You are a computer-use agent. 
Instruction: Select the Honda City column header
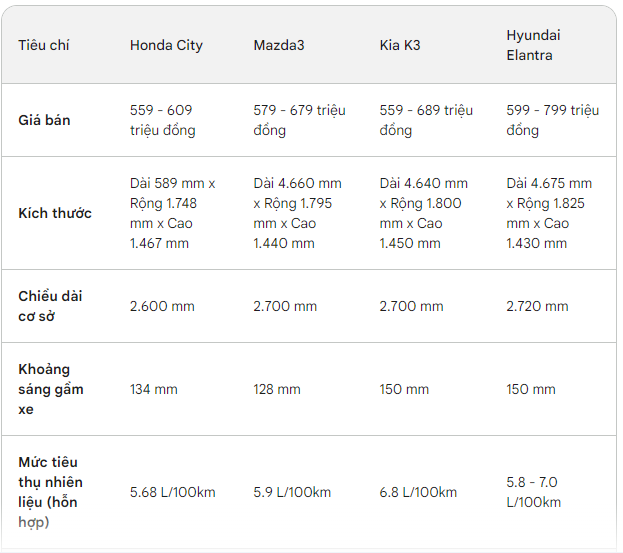[x=166, y=46]
